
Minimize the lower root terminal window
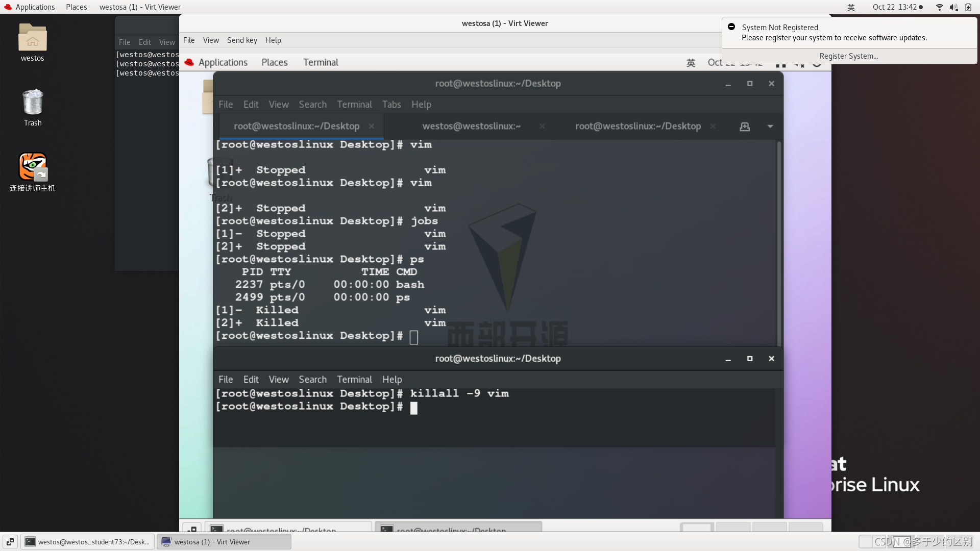(x=728, y=359)
